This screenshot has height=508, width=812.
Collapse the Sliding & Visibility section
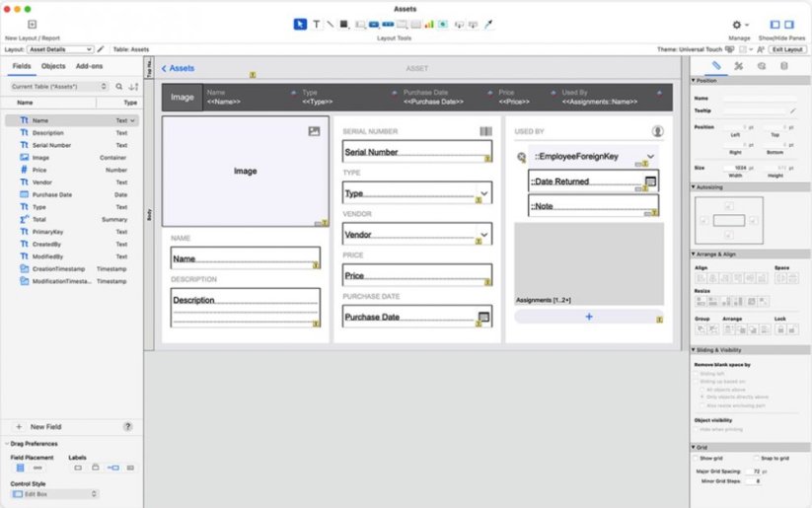coord(694,350)
